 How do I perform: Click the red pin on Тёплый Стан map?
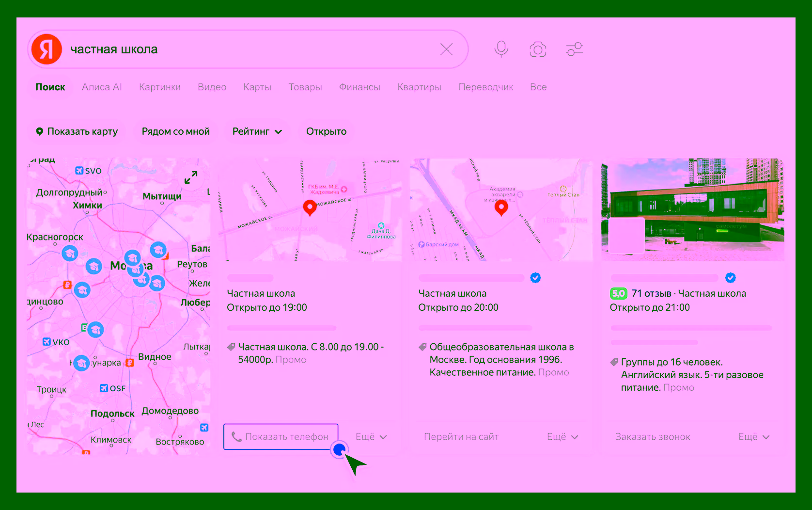pos(501,208)
